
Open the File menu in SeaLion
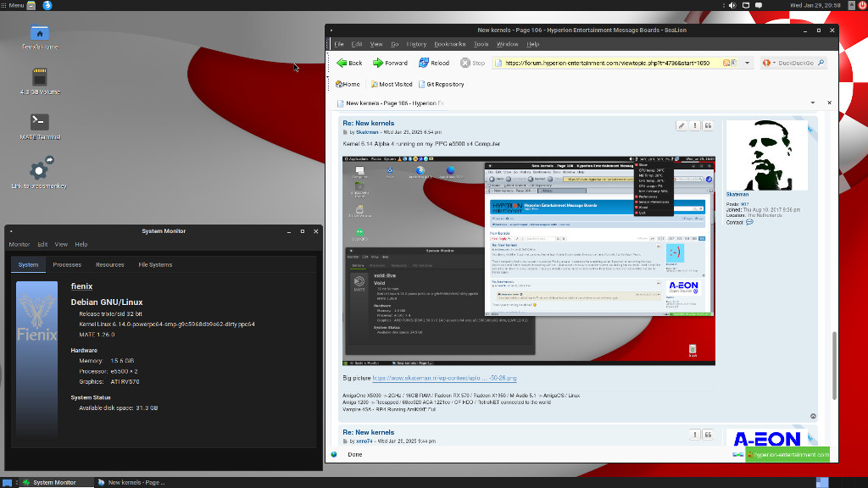click(x=339, y=44)
